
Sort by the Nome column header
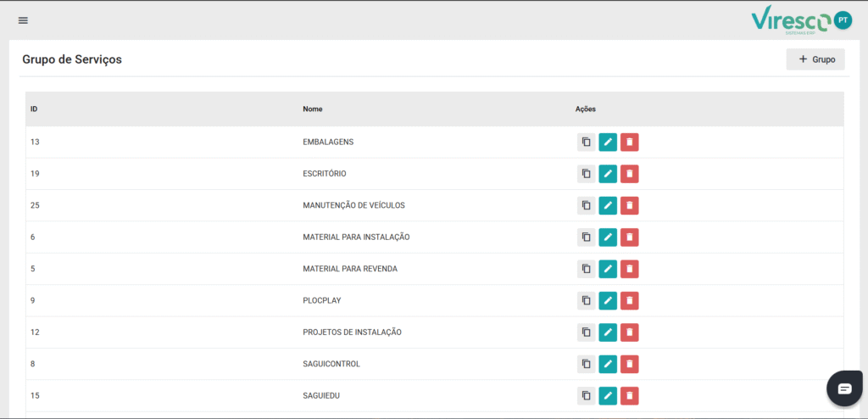(x=313, y=109)
